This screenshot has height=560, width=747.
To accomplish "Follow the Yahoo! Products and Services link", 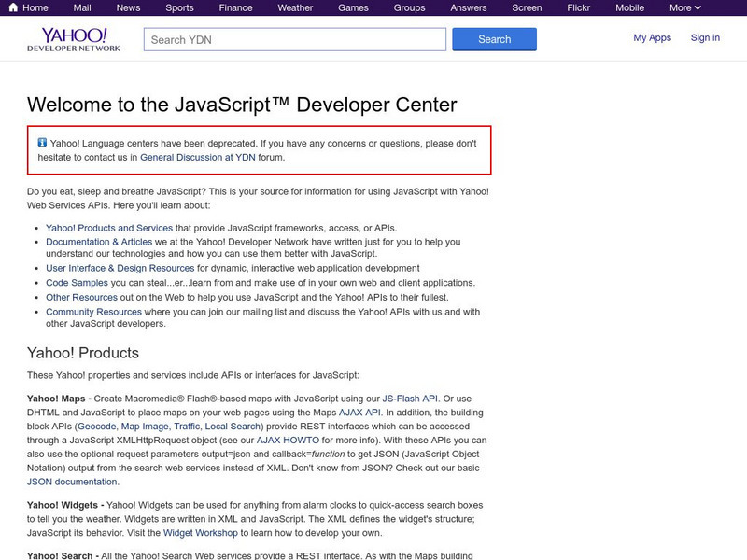I will point(109,228).
